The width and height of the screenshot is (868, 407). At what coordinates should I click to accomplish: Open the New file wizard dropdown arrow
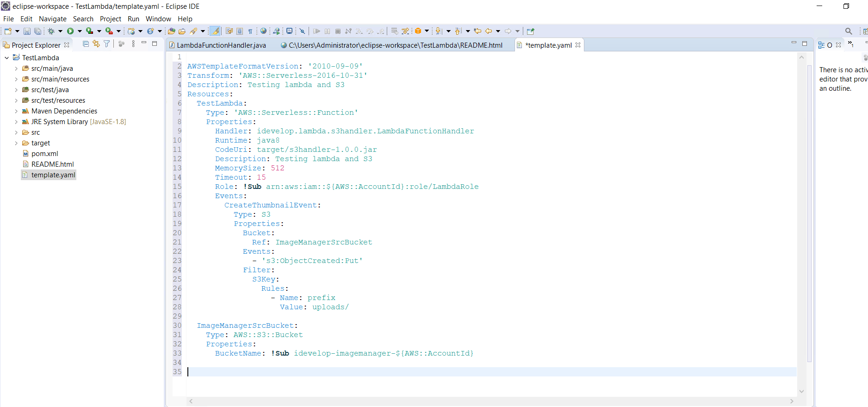[x=17, y=31]
